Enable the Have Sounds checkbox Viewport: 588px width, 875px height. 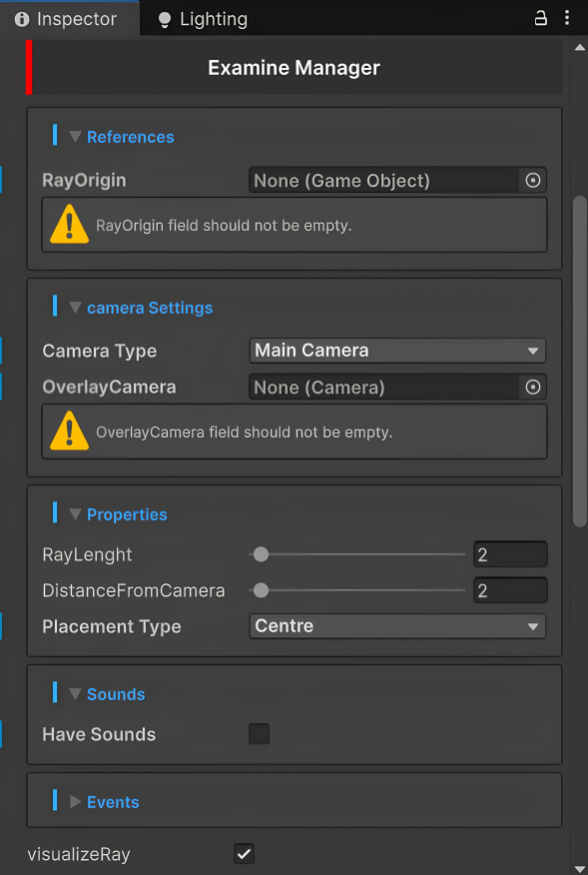coord(259,734)
